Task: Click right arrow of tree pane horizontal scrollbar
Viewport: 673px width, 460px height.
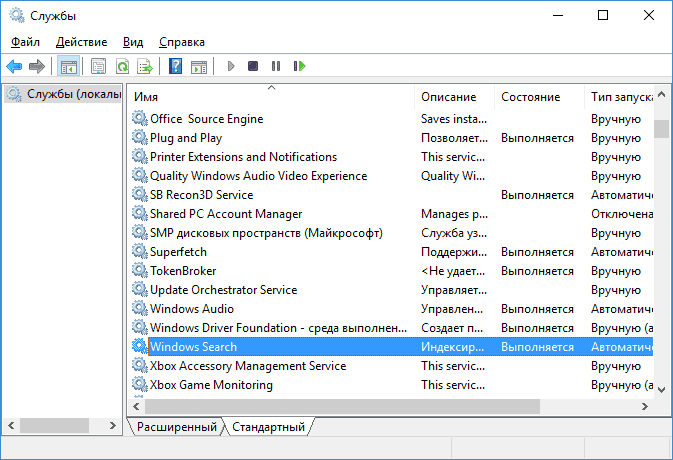Action: click(x=113, y=426)
